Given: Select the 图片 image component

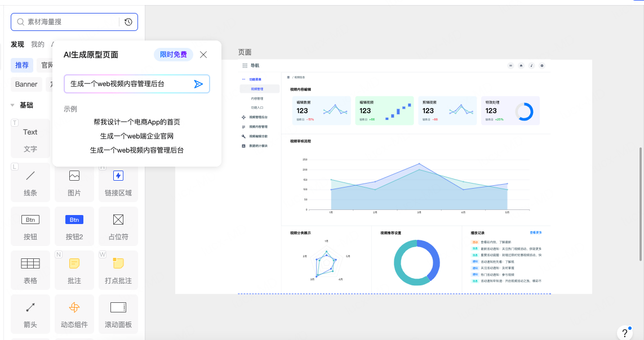Looking at the screenshot, I should [x=74, y=182].
